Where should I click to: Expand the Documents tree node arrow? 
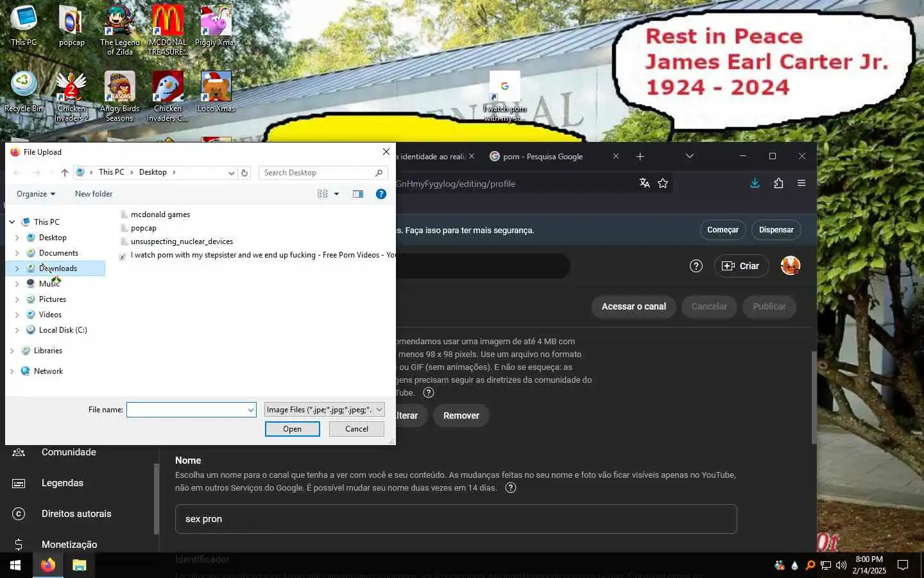point(17,253)
